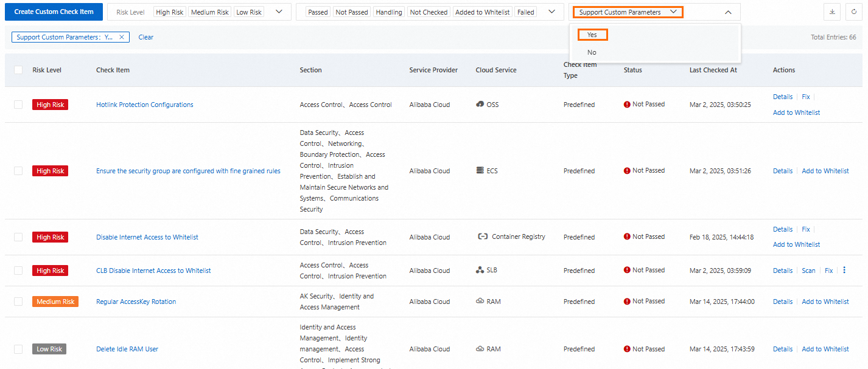Open the security group fine grained rules item

pos(188,171)
